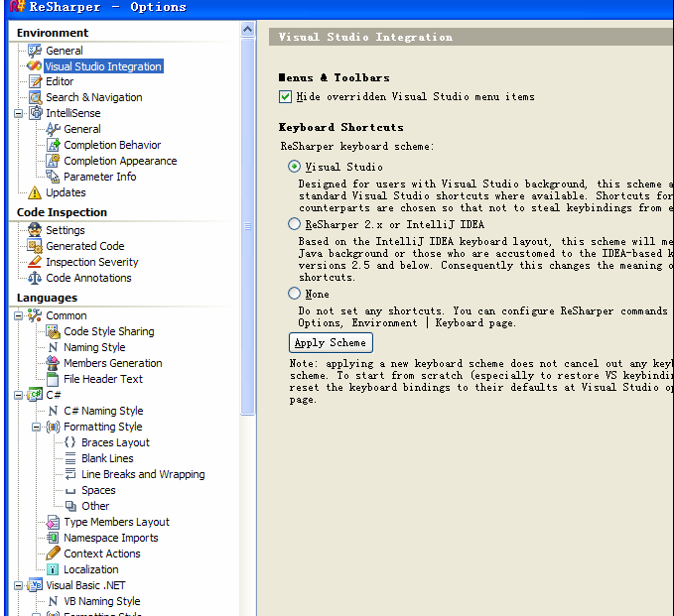This screenshot has width=674, height=616.
Task: Click the Completion Appearance icon
Action: coord(53,161)
